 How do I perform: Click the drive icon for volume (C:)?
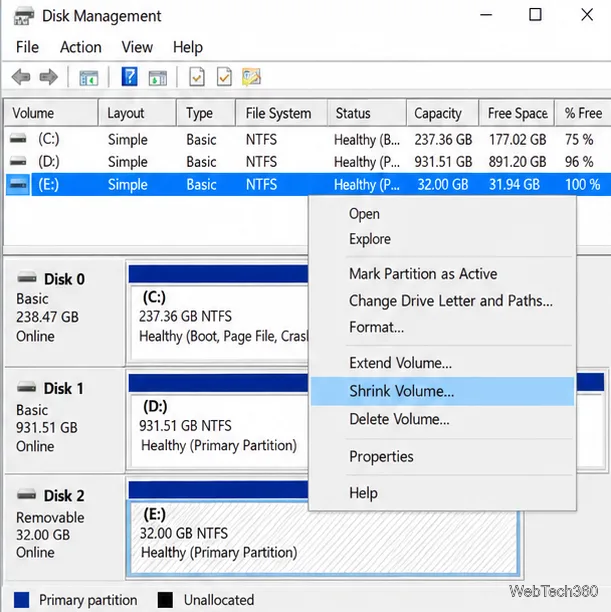pos(18,139)
